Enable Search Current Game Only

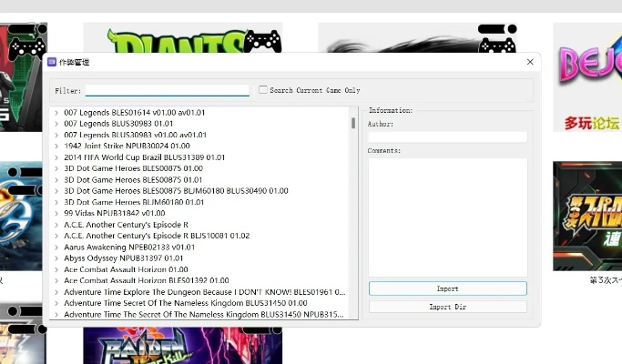click(263, 90)
